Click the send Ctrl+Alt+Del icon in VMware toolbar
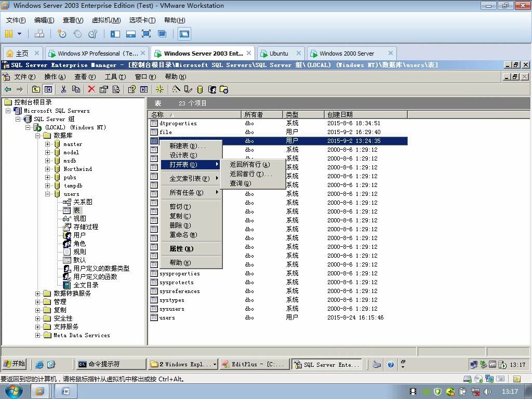Screen dimensions: 532x399 39,34
